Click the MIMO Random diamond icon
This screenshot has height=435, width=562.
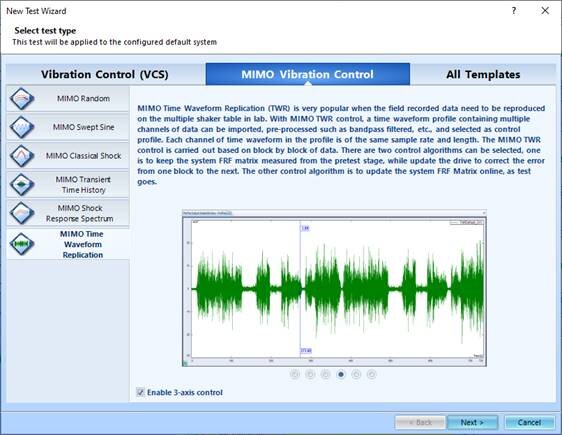(x=22, y=99)
